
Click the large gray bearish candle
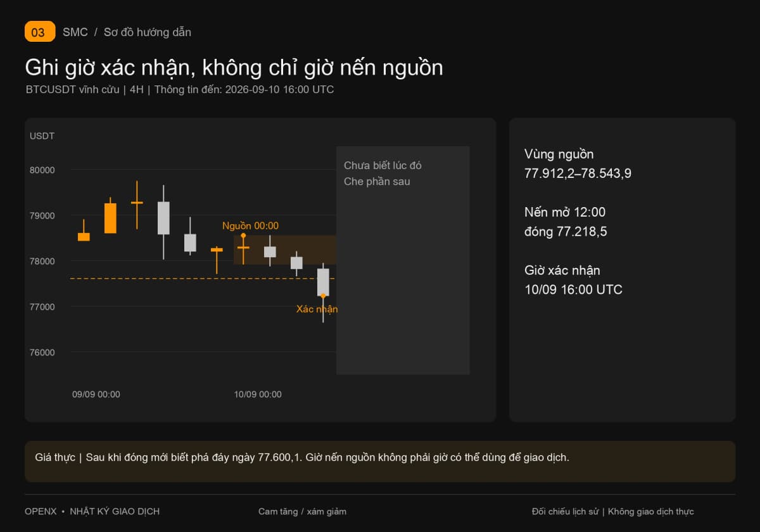click(x=163, y=218)
